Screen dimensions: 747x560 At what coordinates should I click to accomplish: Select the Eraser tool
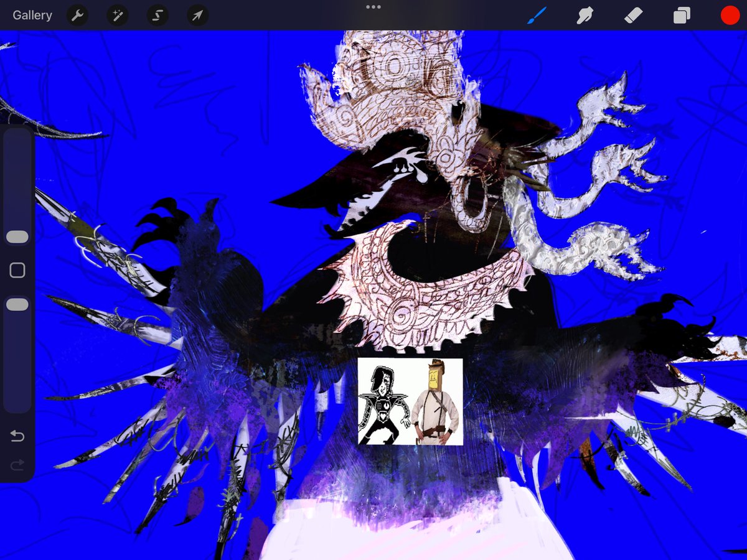point(633,16)
